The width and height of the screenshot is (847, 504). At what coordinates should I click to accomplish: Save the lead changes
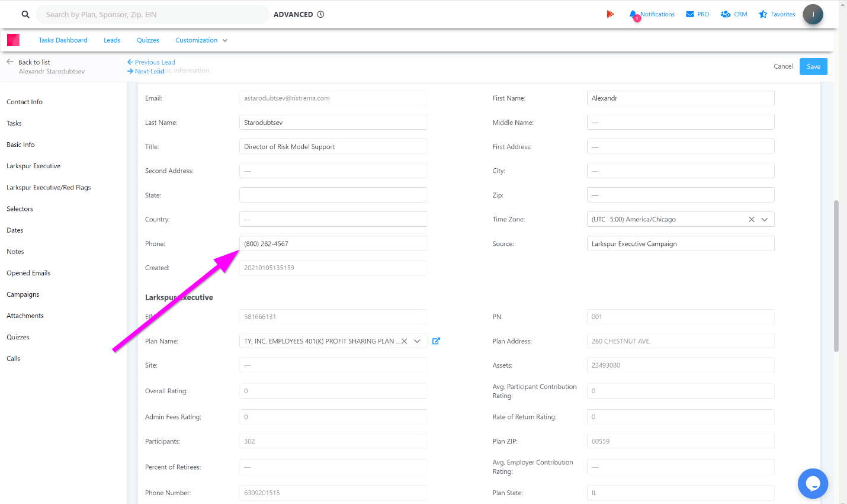coord(813,67)
